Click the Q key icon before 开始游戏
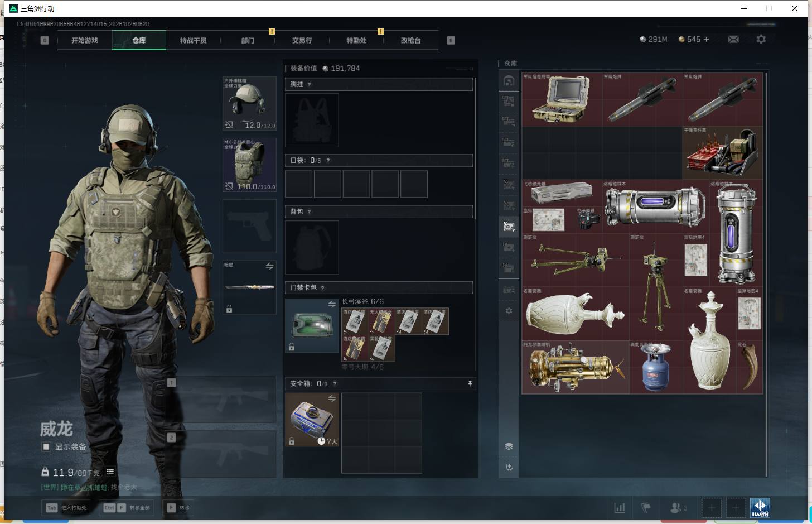 pyautogui.click(x=45, y=40)
